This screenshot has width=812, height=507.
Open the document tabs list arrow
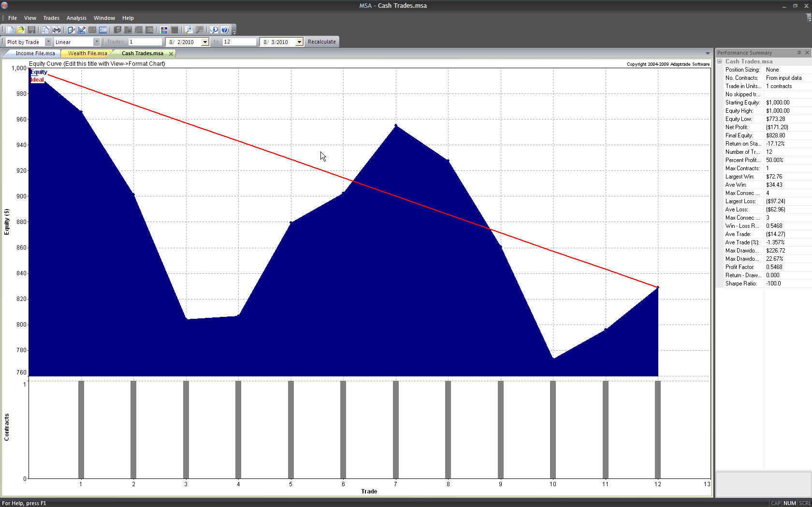pos(708,53)
